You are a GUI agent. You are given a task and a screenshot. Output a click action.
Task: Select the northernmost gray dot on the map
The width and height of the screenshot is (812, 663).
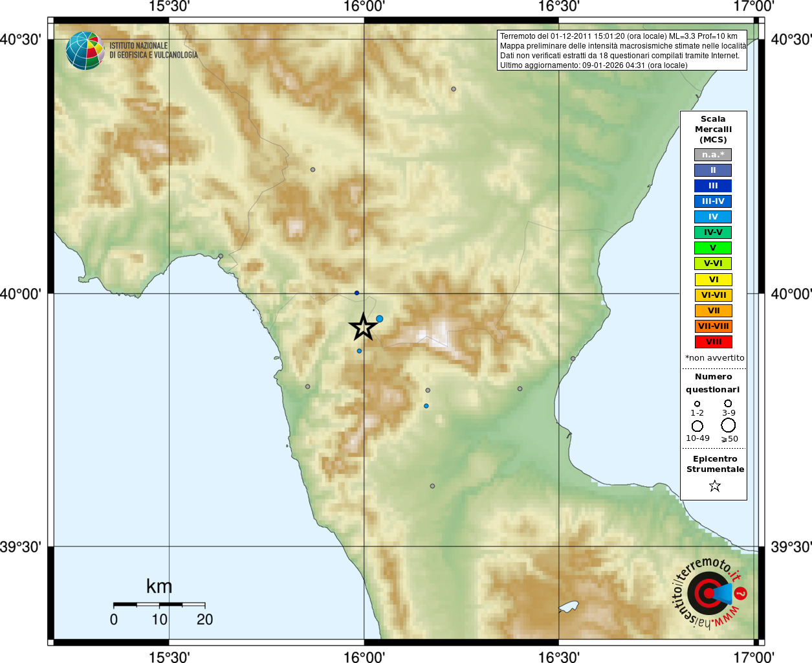pos(454,89)
